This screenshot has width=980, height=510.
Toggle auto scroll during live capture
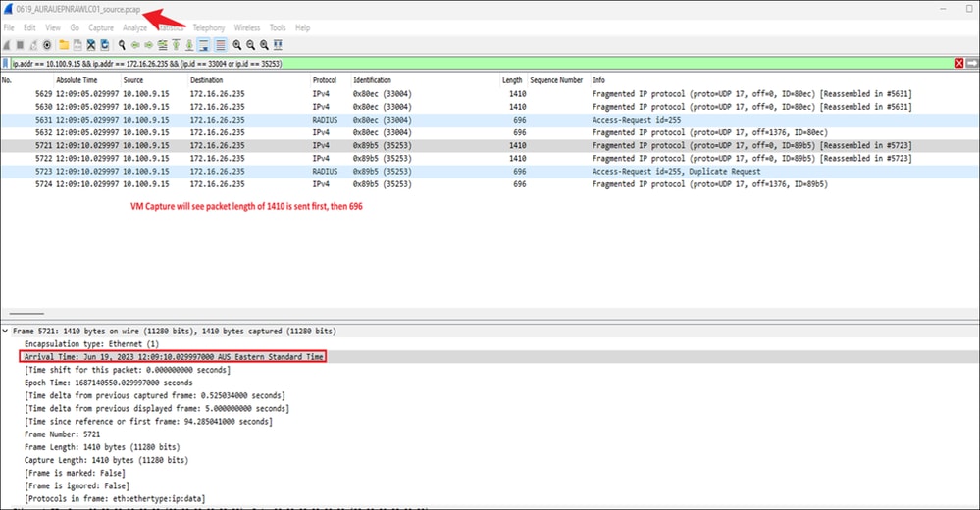pos(204,45)
